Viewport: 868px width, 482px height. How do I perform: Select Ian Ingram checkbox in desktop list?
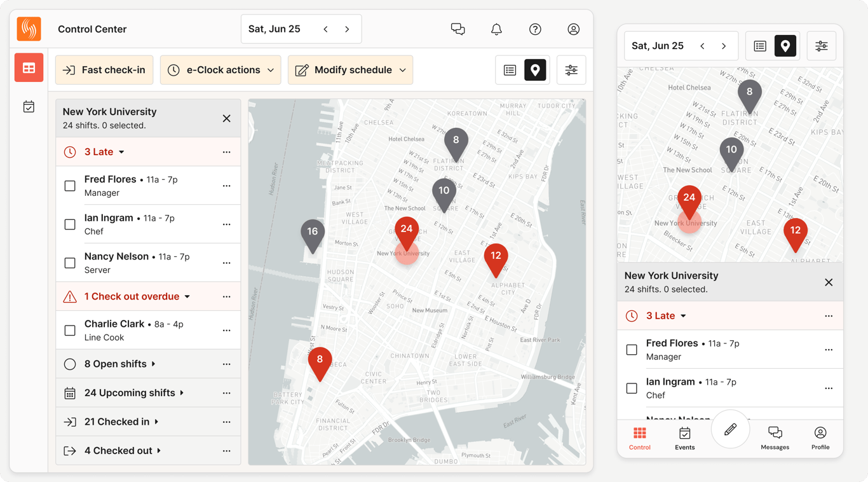[70, 224]
